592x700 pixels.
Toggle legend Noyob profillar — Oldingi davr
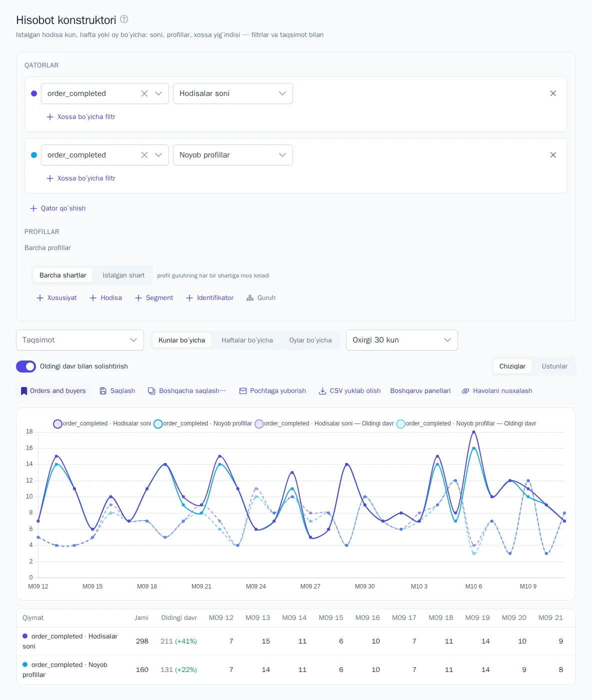pos(466,424)
